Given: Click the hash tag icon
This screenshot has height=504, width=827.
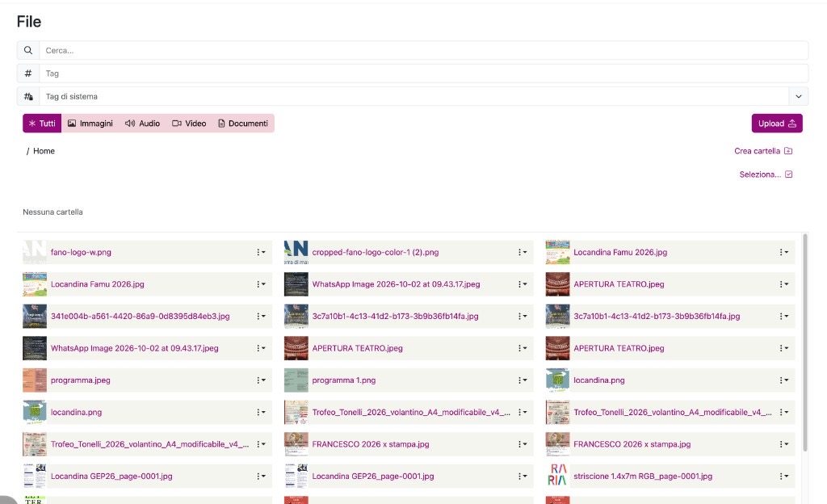Looking at the screenshot, I should tap(28, 73).
